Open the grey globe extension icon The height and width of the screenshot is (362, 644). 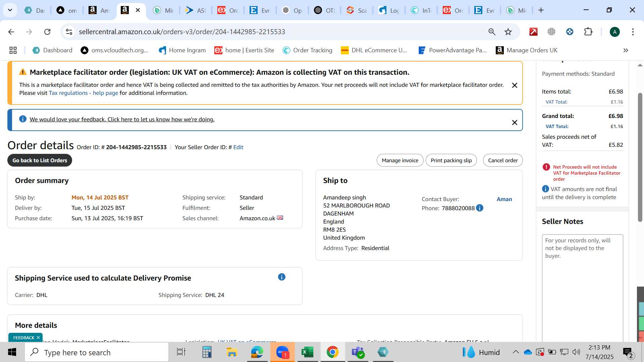click(x=551, y=32)
